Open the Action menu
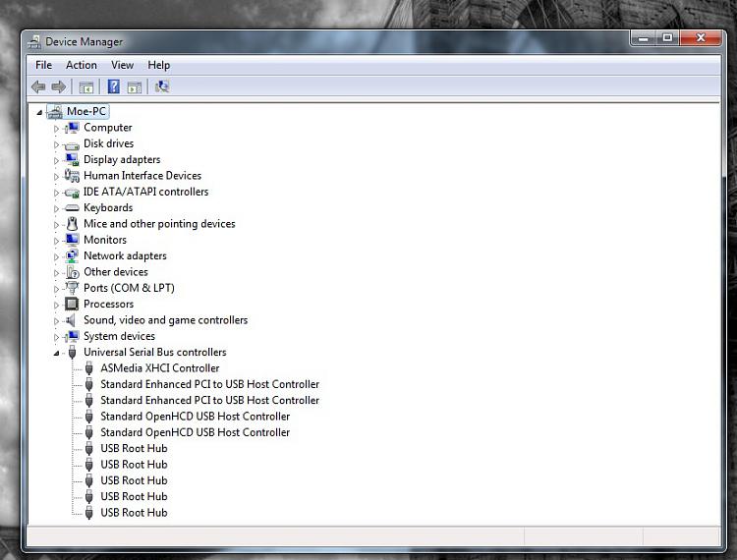Viewport: 737px width, 560px height. [x=82, y=65]
